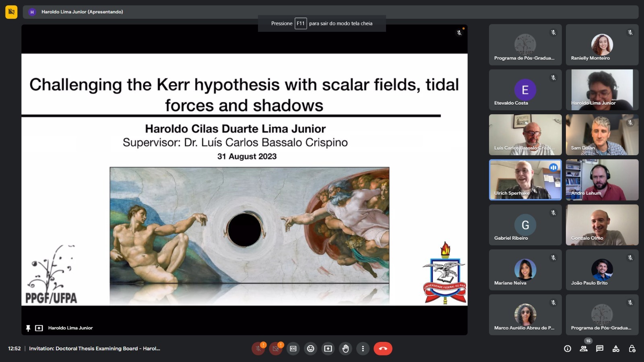Viewport: 644px width, 362px height.
Task: Select Sam Dolan video tile
Action: pos(602,135)
